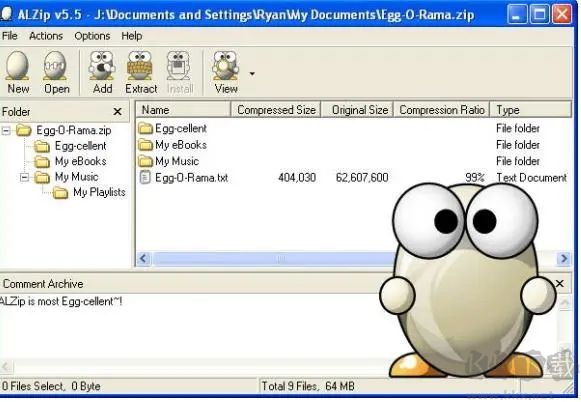Click the Install egg icon
Screen dimensions: 581x402
(179, 66)
